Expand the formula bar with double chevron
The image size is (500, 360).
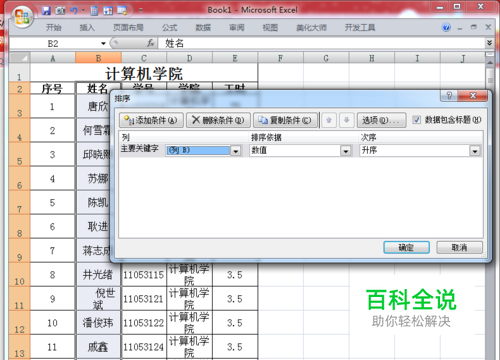[489, 43]
